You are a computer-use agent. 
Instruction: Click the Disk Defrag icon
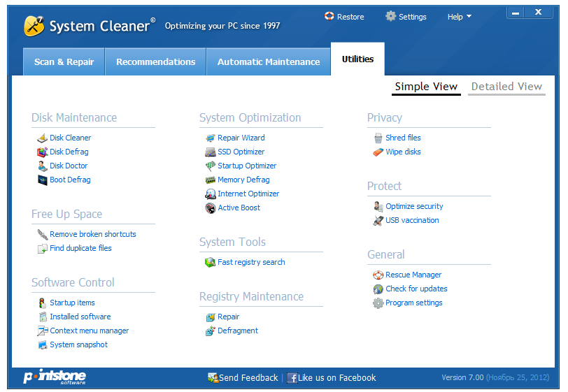[43, 152]
